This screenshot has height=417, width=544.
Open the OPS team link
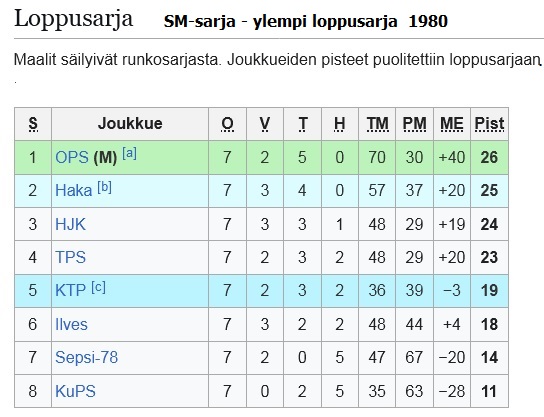coord(72,158)
